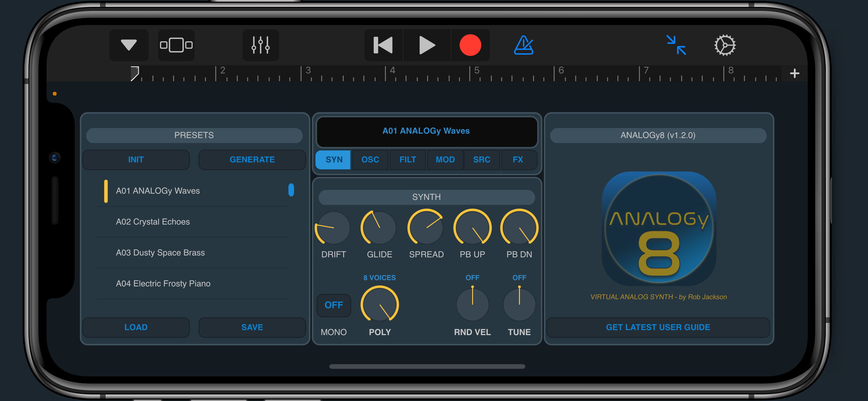This screenshot has height=401, width=868.
Task: Click the DRIFT knob
Action: (333, 228)
